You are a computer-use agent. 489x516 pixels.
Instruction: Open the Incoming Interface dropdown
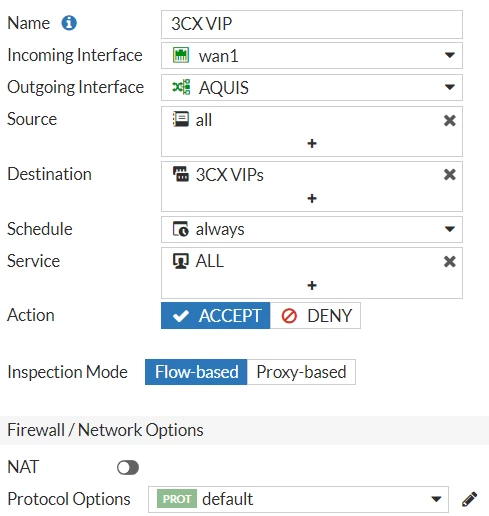tap(312, 55)
